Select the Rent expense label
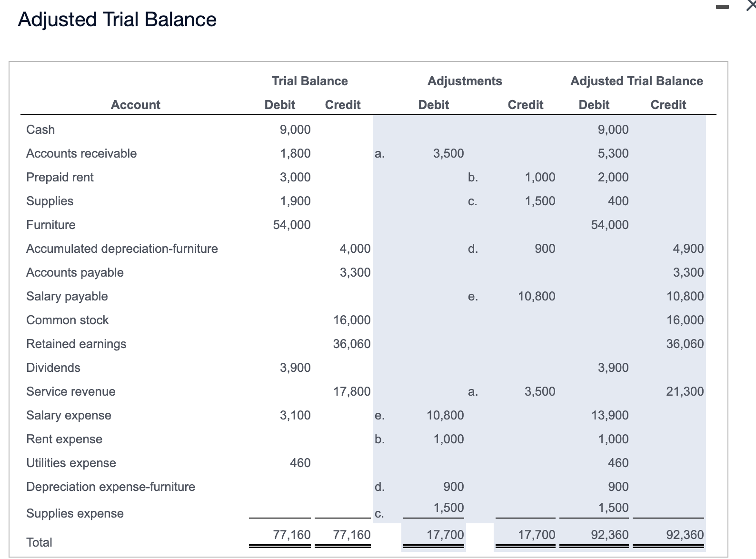This screenshot has width=756, height=559. 64,439
